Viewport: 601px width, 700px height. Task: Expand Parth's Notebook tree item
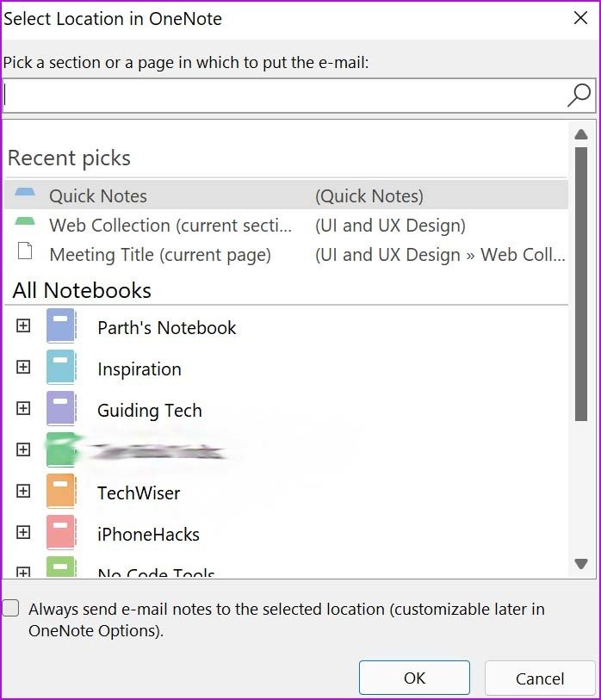(x=22, y=325)
